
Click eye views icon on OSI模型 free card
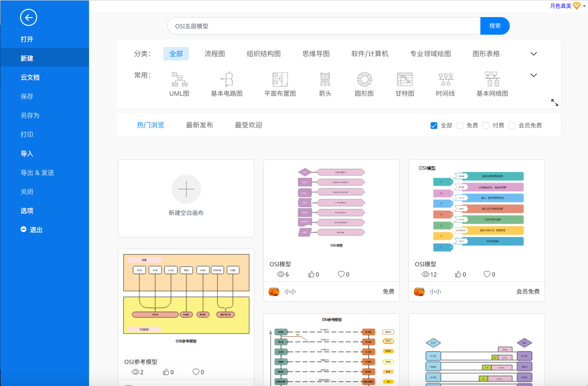[x=281, y=274]
